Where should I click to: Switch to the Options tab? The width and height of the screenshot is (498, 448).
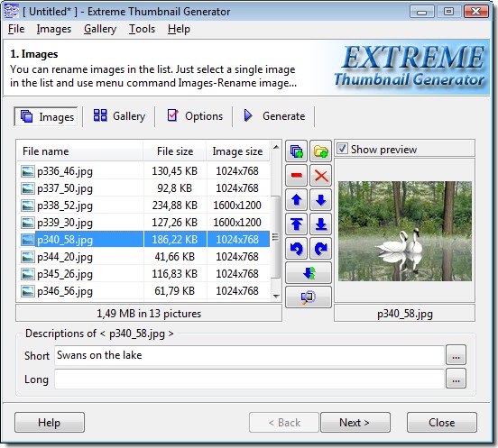click(195, 116)
